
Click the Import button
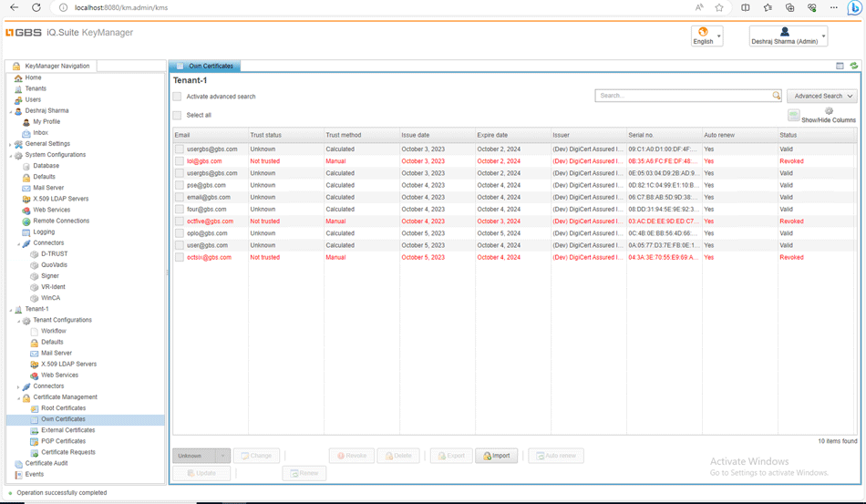tap(497, 456)
